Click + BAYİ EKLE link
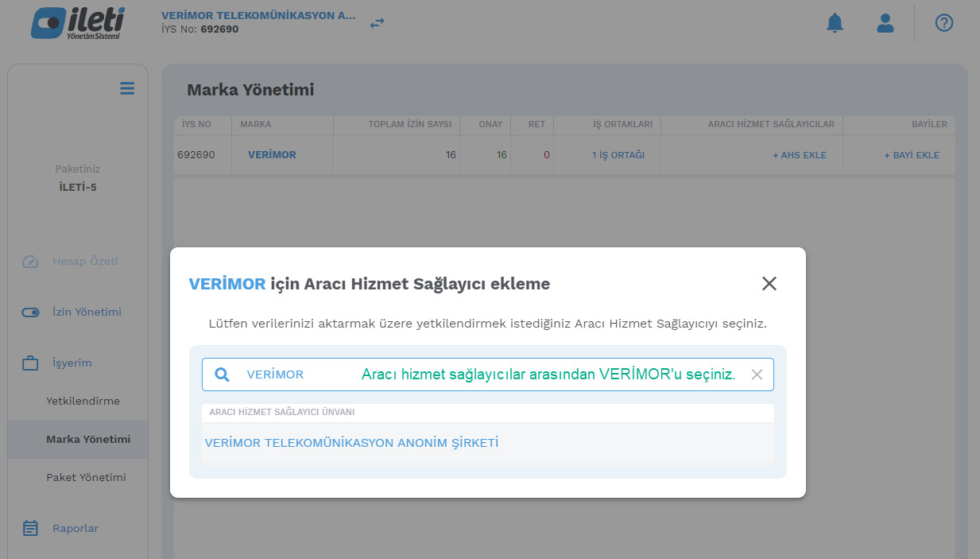 [912, 155]
